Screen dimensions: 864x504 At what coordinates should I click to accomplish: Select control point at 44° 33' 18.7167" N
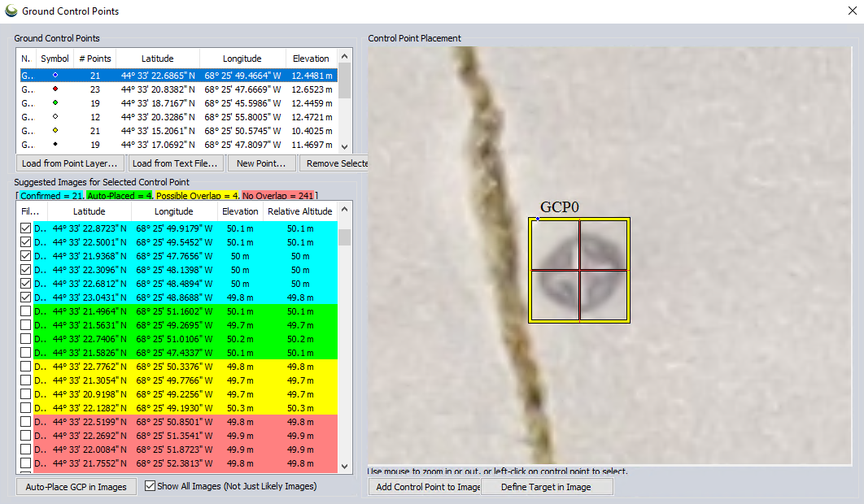[x=177, y=103]
